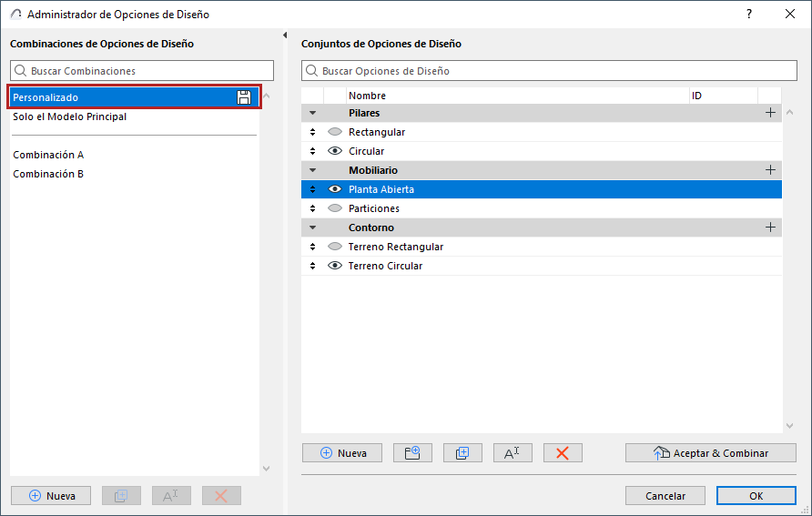Image resolution: width=812 pixels, height=516 pixels.
Task: Select Solo el Modelo Principal combination
Action: point(70,116)
